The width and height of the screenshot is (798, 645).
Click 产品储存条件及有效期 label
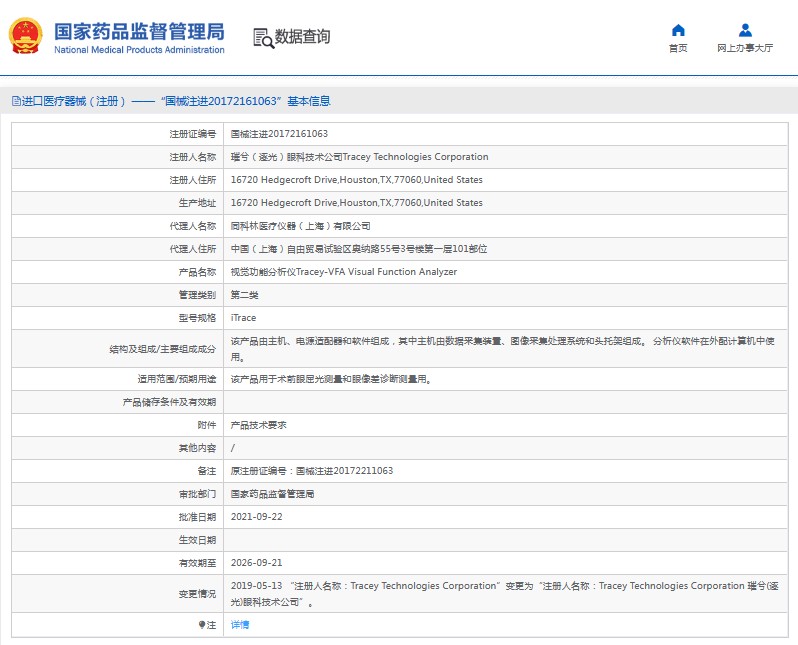[169, 402]
